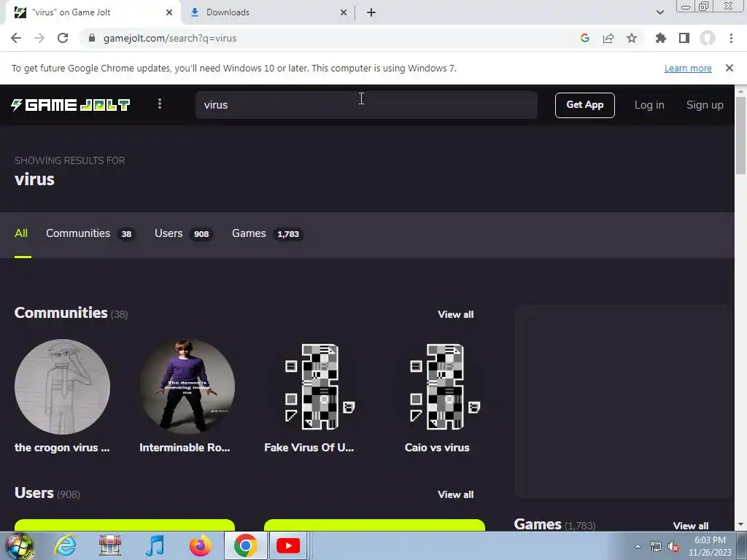Open Learn more link
747x560 pixels.
click(688, 68)
